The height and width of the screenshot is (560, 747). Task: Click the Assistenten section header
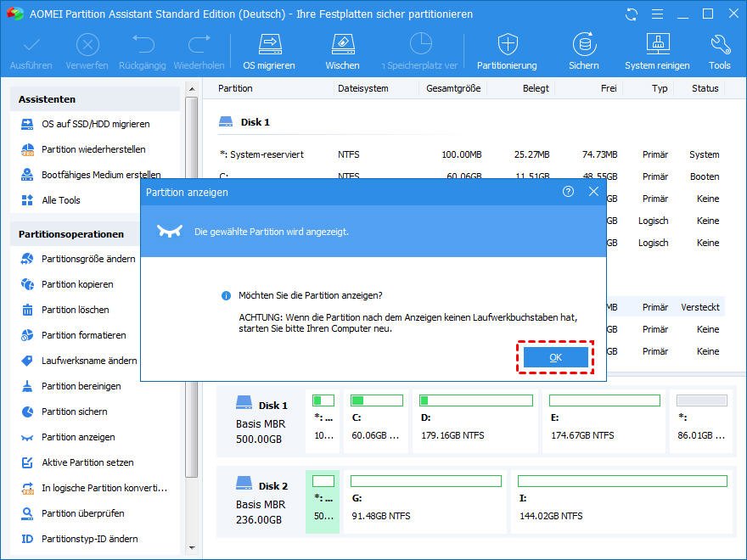(95, 99)
